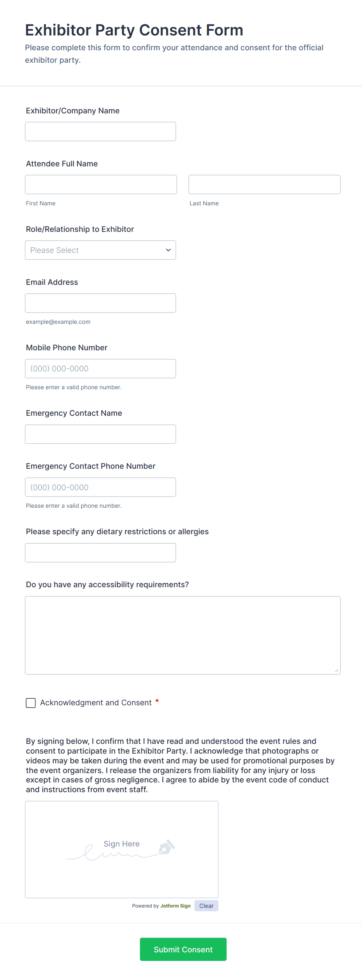Focus the Emergency Contact Name field
Image resolution: width=362 pixels, height=980 pixels.
(x=100, y=434)
